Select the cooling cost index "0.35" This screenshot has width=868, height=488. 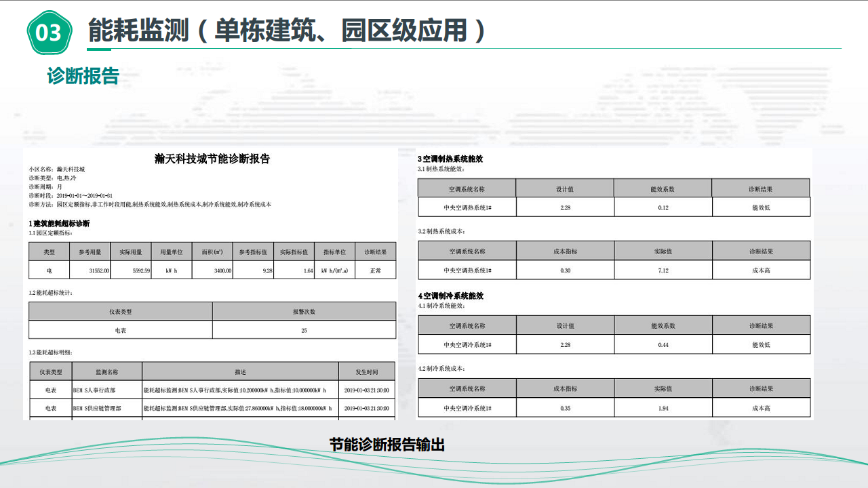click(x=565, y=408)
